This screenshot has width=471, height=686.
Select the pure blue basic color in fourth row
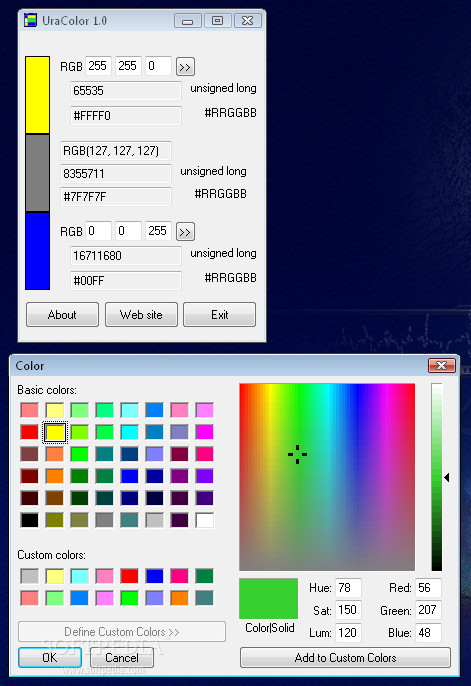(129, 476)
